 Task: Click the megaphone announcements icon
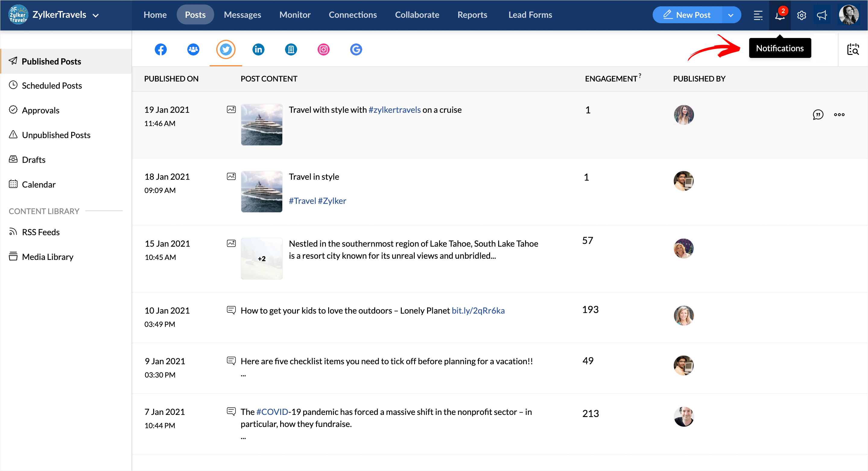[x=822, y=15]
